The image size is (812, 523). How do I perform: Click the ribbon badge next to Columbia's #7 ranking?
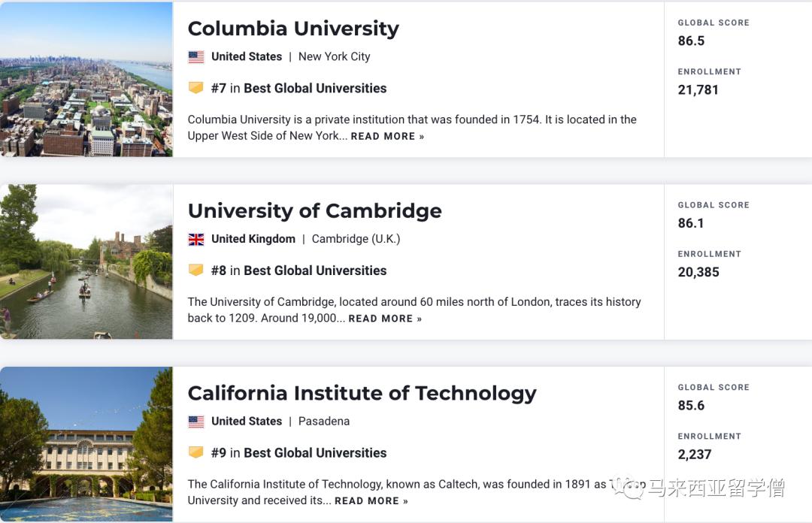point(197,88)
